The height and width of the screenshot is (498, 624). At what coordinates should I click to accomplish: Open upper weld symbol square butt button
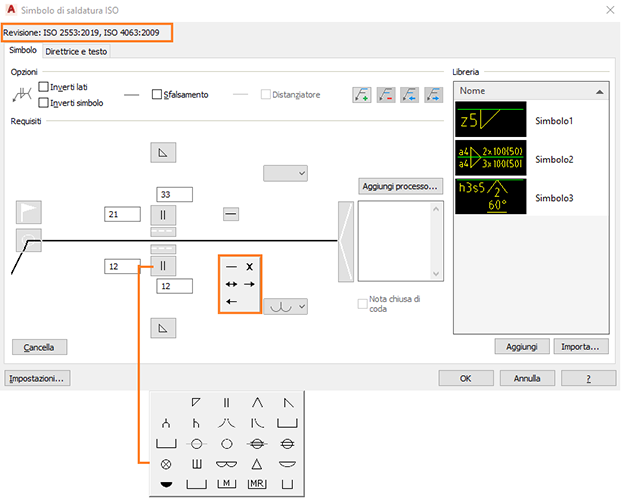pyautogui.click(x=163, y=215)
